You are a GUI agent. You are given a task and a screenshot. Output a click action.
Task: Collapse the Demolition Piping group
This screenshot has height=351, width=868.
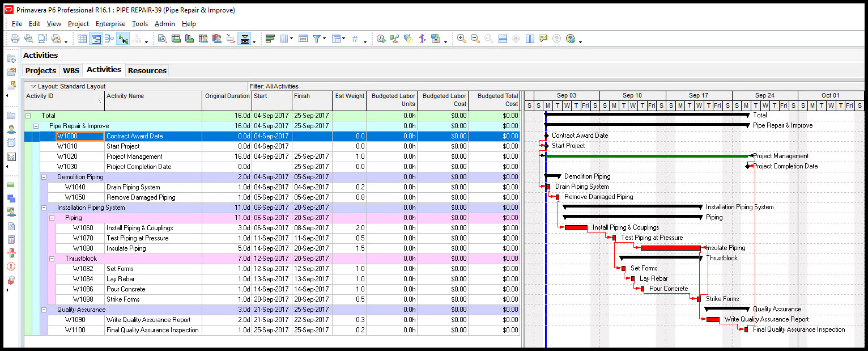pos(44,177)
